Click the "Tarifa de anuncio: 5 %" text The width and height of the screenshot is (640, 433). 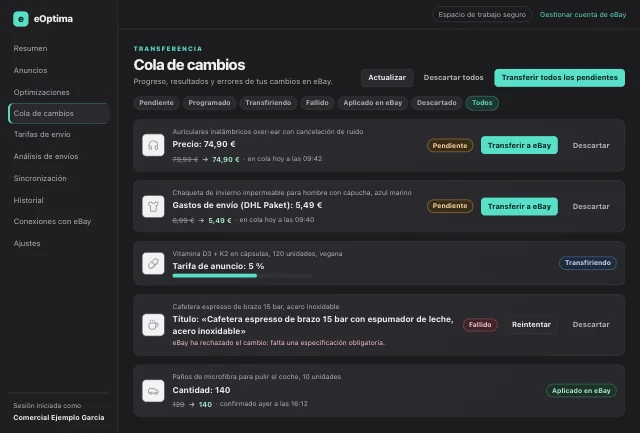(218, 266)
